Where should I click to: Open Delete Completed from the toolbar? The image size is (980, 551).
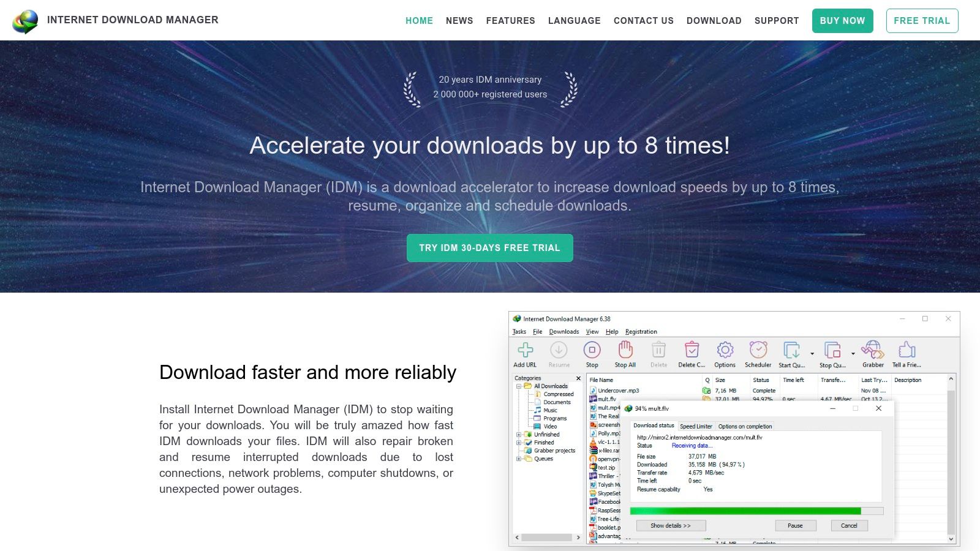[x=692, y=351]
